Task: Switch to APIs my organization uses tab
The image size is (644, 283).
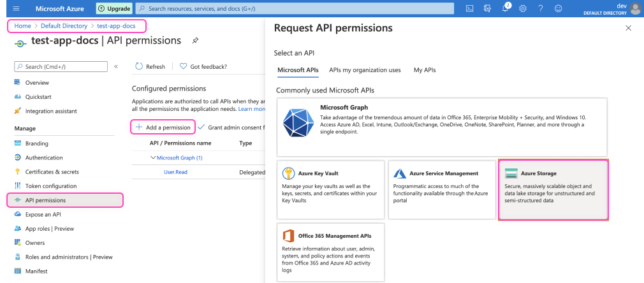Action: (365, 70)
